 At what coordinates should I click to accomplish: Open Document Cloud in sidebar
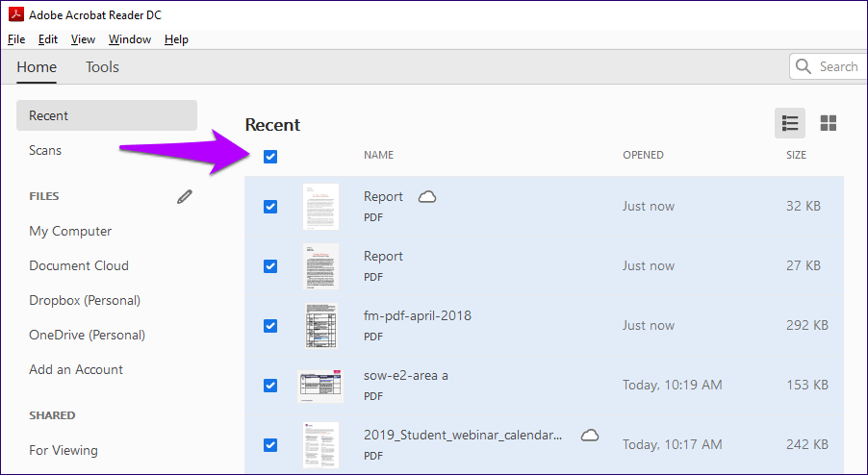[x=79, y=266]
